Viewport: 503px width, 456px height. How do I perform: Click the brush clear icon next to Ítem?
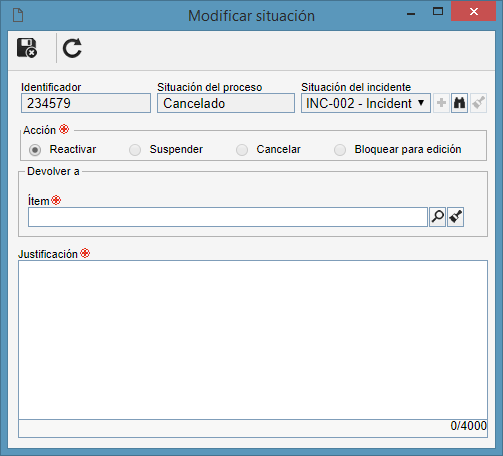coord(455,217)
